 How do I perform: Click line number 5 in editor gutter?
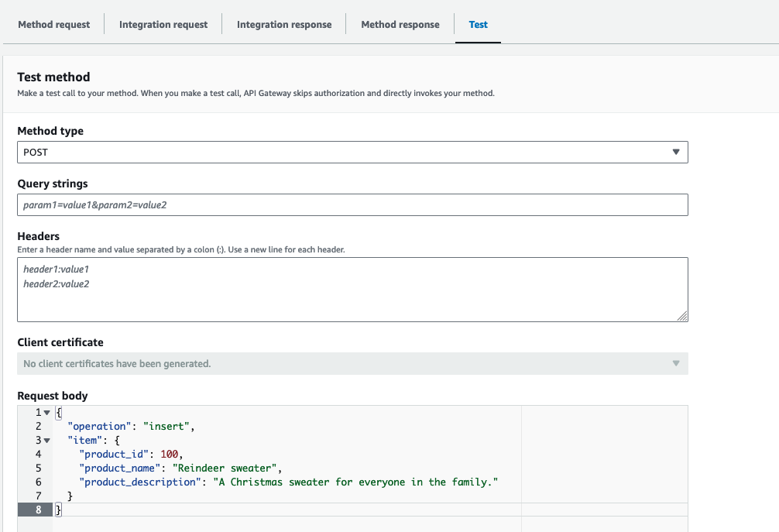point(38,469)
